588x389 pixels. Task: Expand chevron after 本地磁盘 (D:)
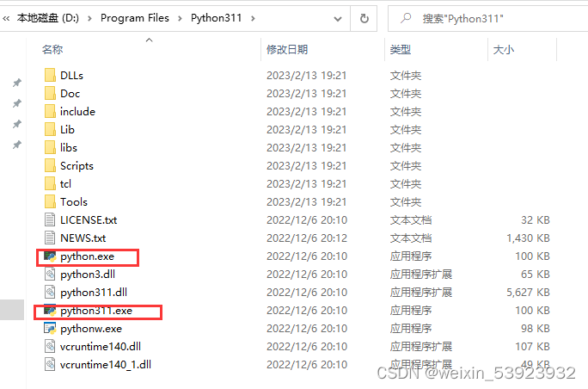(x=89, y=18)
